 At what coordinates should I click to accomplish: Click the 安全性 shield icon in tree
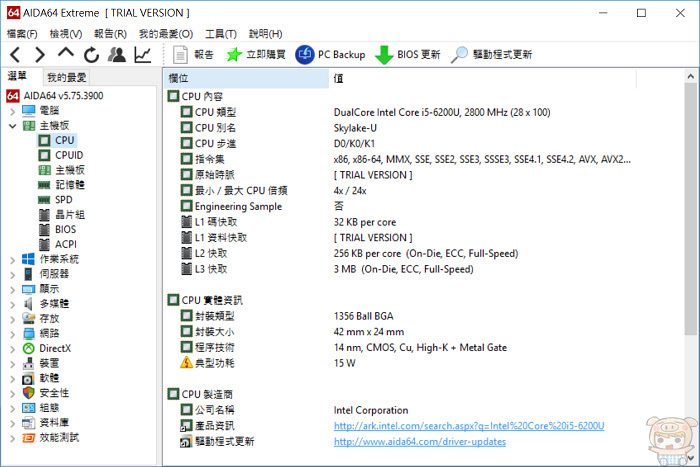click(x=29, y=393)
